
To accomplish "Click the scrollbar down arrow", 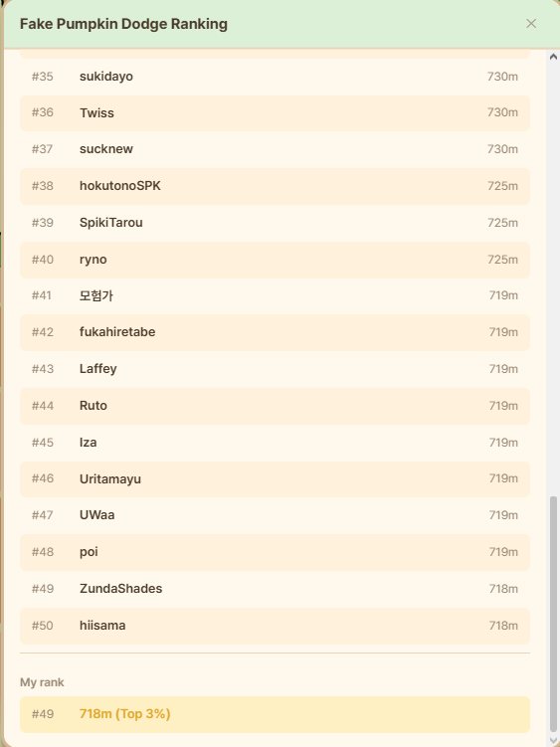I will [553, 740].
